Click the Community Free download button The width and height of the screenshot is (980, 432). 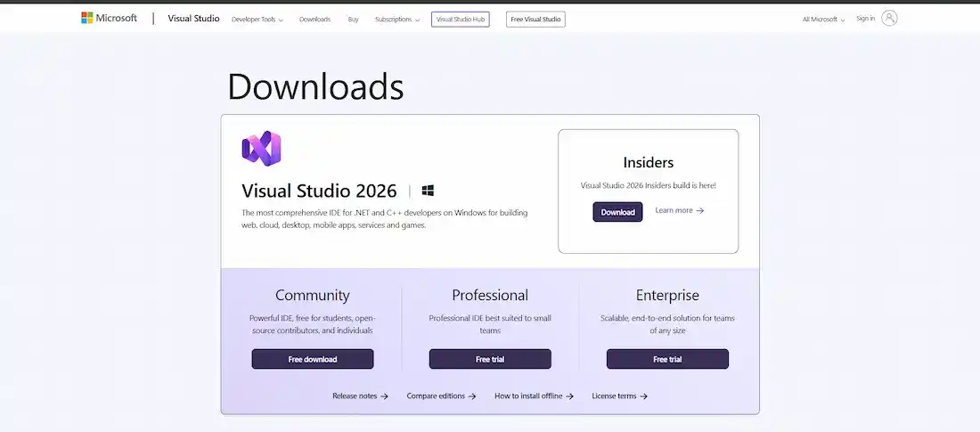[x=313, y=359]
